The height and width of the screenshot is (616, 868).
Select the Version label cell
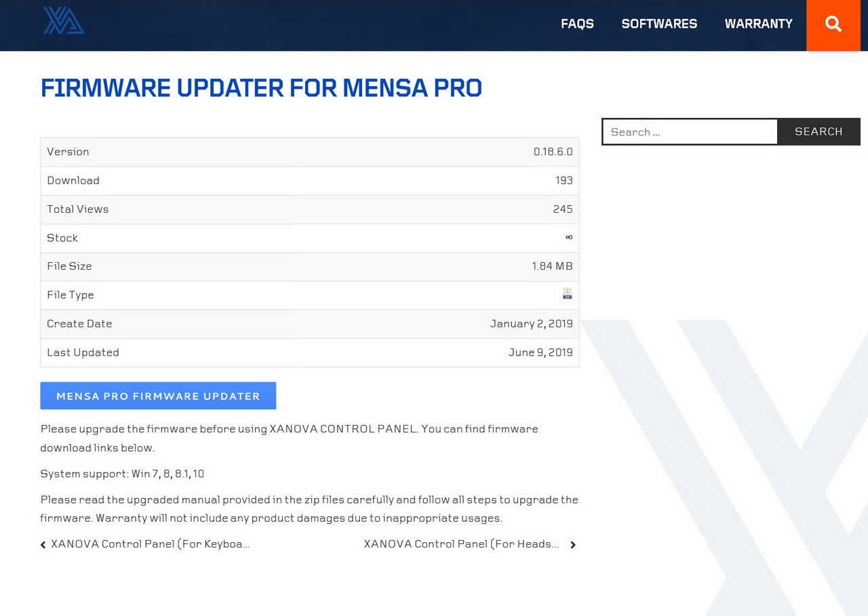[x=68, y=152]
